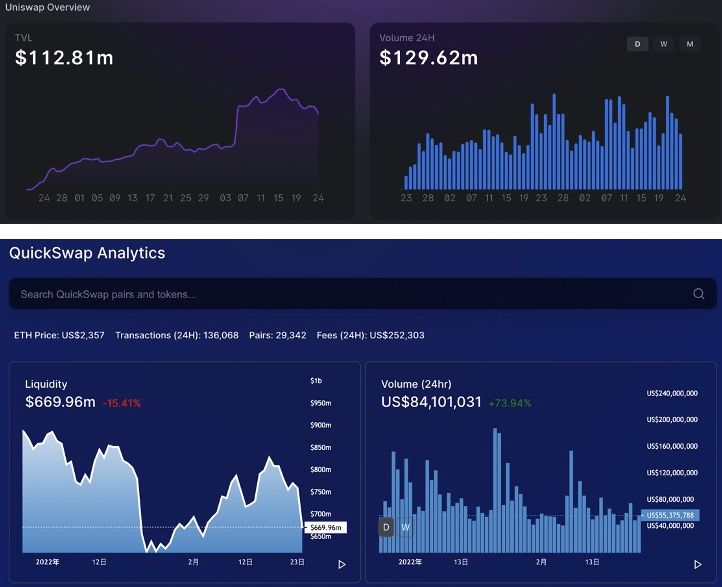Click Transactions (24H): 136,068 stat
Screen dimensions: 722x587
(x=177, y=335)
